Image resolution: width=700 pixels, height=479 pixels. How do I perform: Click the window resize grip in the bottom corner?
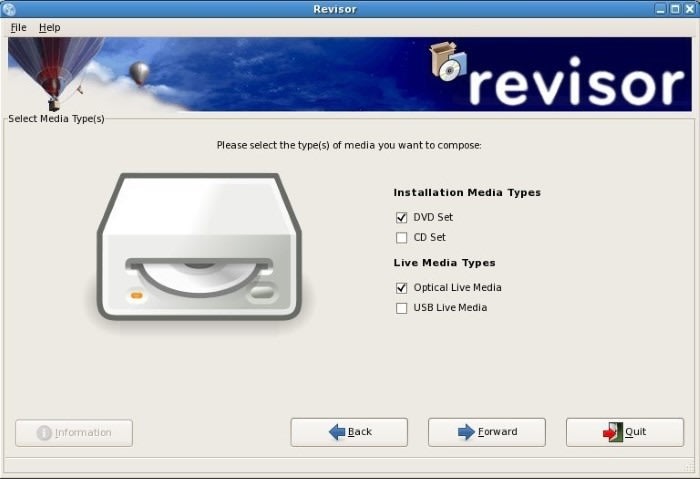click(x=690, y=467)
